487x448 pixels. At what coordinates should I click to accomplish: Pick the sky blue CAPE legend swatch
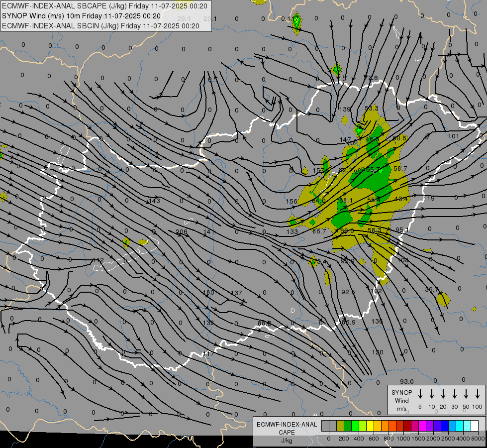(x=452, y=426)
